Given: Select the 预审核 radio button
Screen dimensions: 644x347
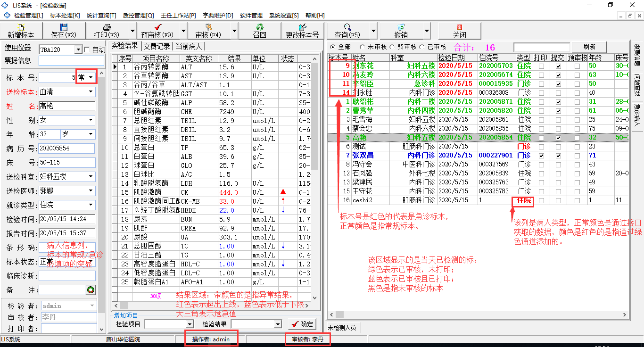Looking at the screenshot, I should tap(391, 47).
